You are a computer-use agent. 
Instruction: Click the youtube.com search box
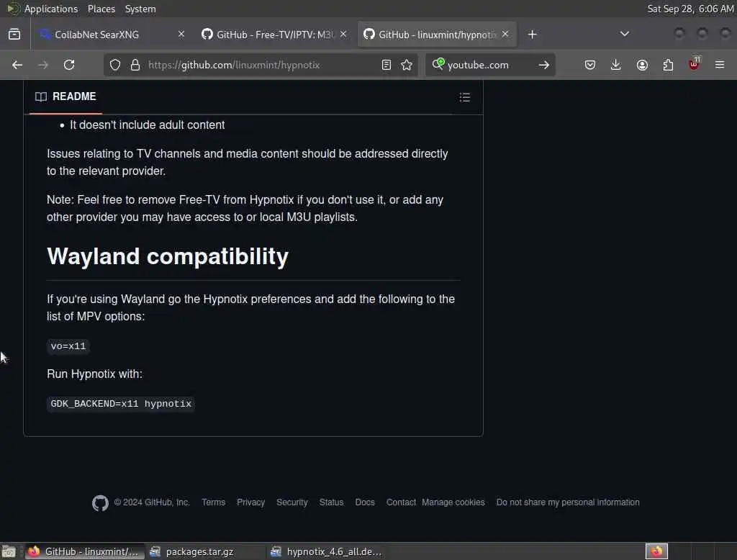tap(489, 65)
